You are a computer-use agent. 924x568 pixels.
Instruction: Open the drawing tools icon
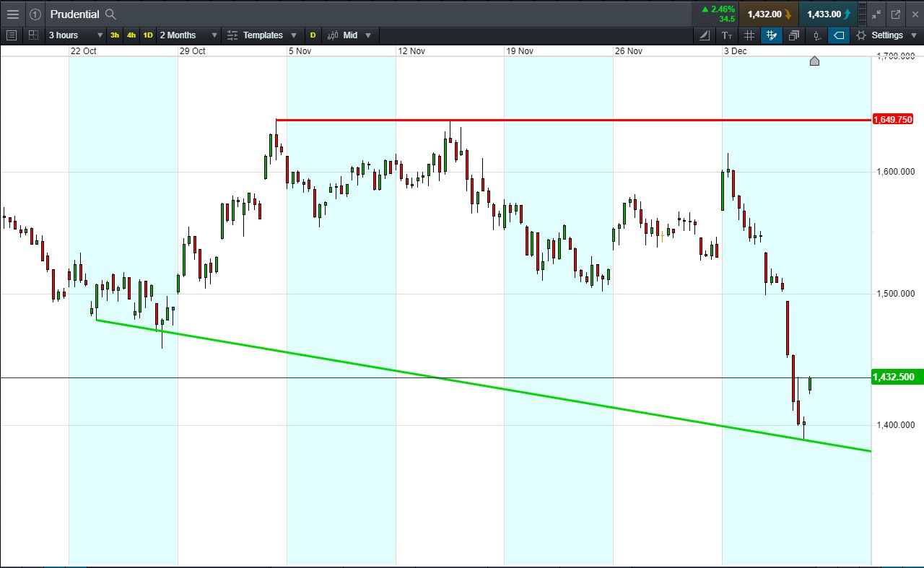(705, 35)
